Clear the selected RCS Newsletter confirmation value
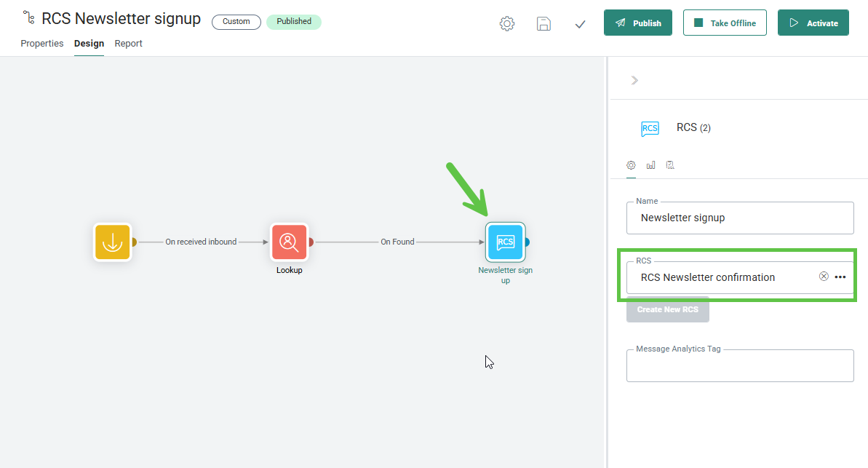The height and width of the screenshot is (468, 868). (x=824, y=277)
